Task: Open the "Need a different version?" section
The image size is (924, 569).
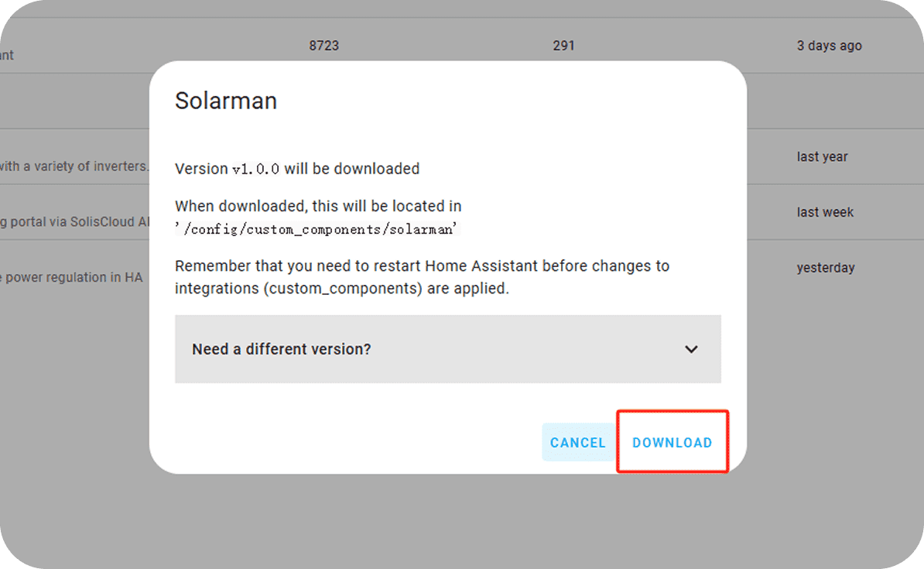Action: point(282,349)
